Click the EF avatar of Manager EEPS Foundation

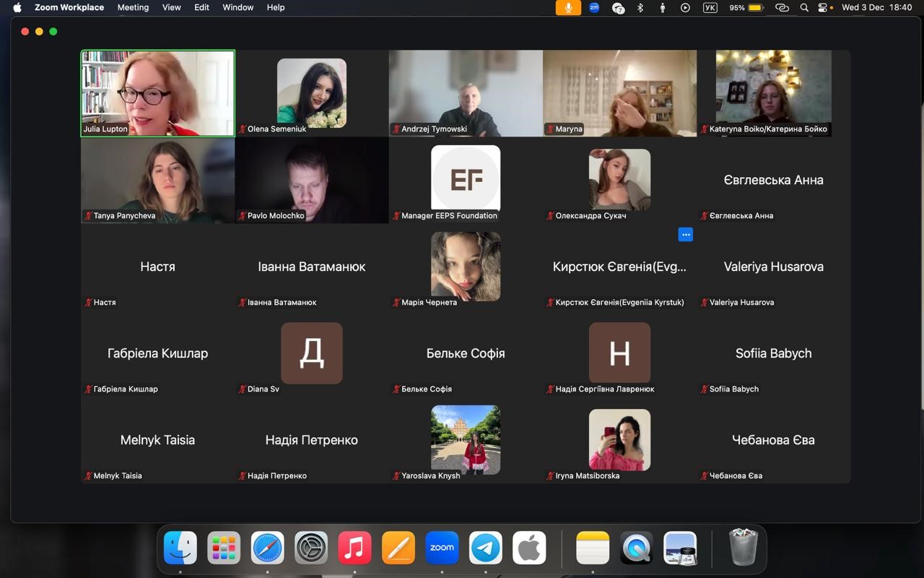466,178
